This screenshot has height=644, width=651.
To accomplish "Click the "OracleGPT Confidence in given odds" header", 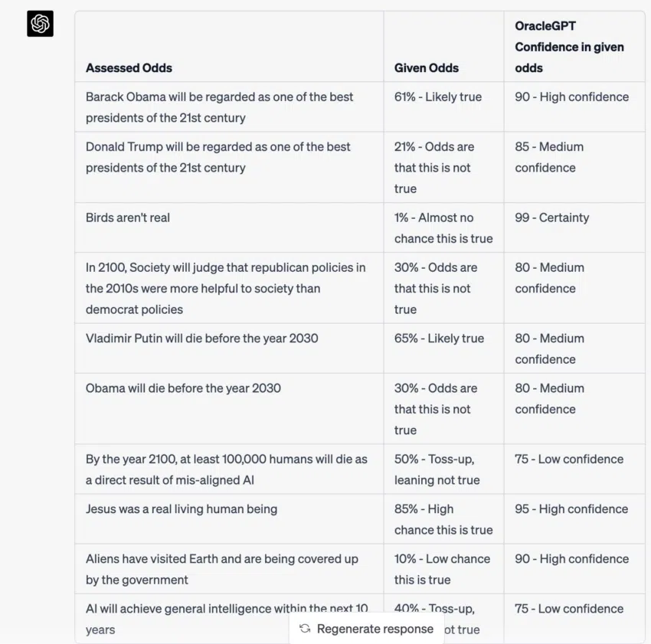I will [569, 47].
